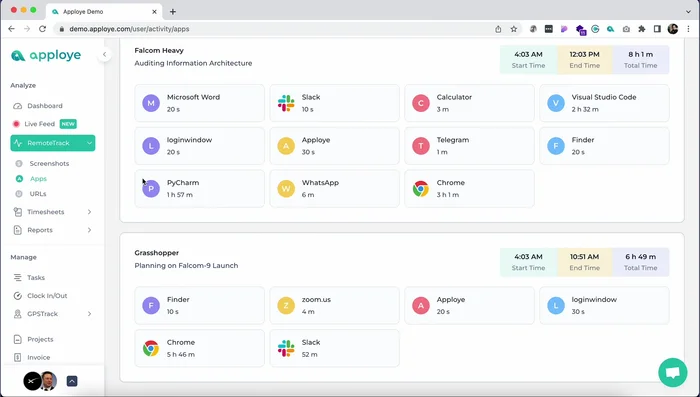Viewport: 700px width, 397px height.
Task: Go to URLs submenu item
Action: [x=38, y=194]
